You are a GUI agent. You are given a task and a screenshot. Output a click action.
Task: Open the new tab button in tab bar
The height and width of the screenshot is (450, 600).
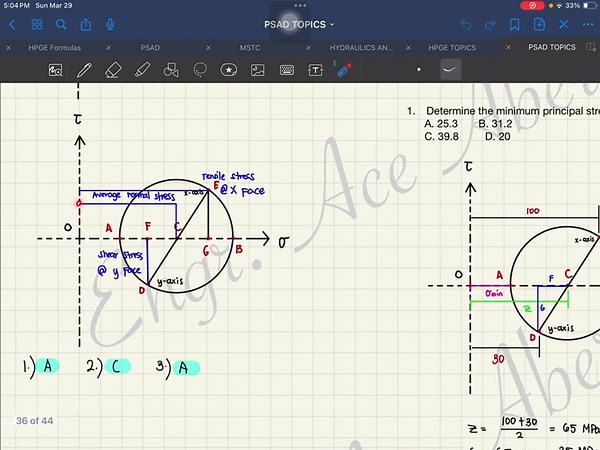tap(591, 47)
